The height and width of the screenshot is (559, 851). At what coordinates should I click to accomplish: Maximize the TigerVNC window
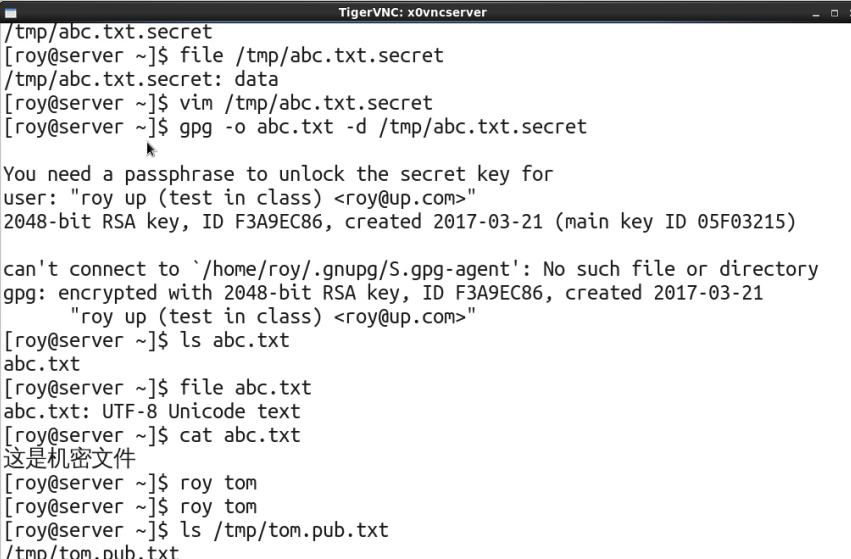[x=834, y=13]
